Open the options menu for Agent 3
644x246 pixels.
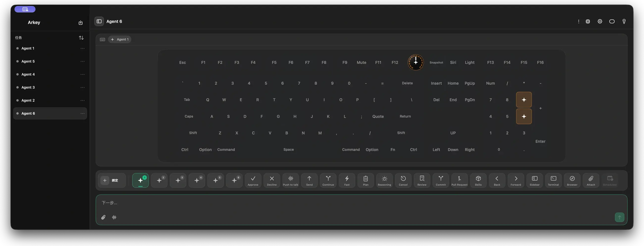tap(82, 87)
